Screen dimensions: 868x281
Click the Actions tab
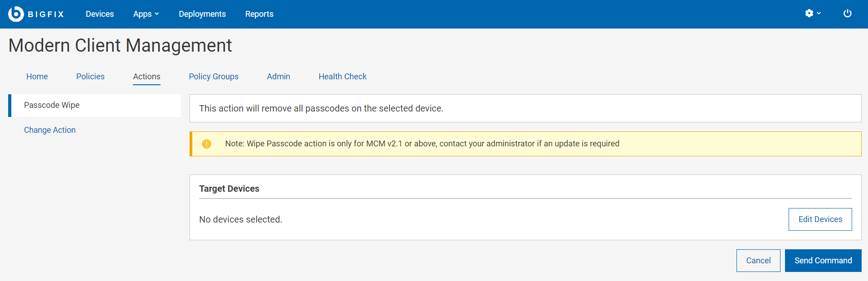[146, 77]
